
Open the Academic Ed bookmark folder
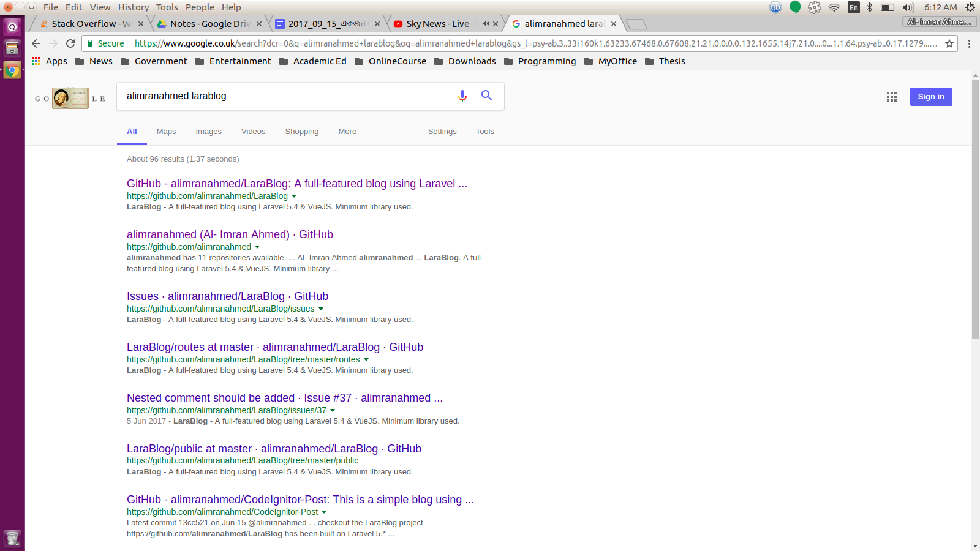pos(312,61)
